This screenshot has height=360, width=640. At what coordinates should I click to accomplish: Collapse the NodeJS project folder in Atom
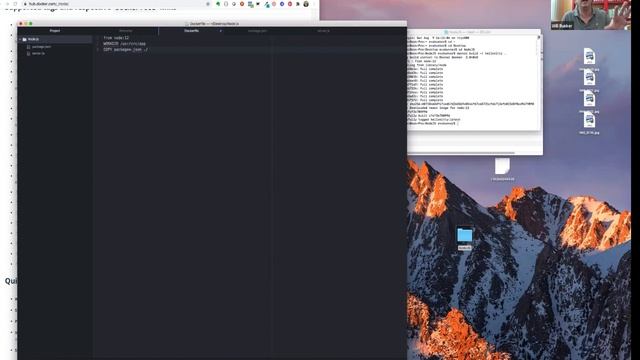coord(20,39)
